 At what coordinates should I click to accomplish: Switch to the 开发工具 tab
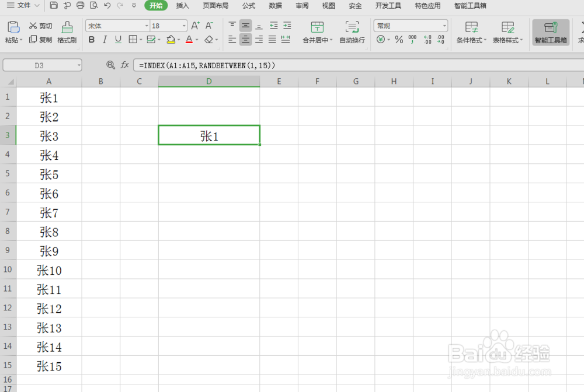388,6
